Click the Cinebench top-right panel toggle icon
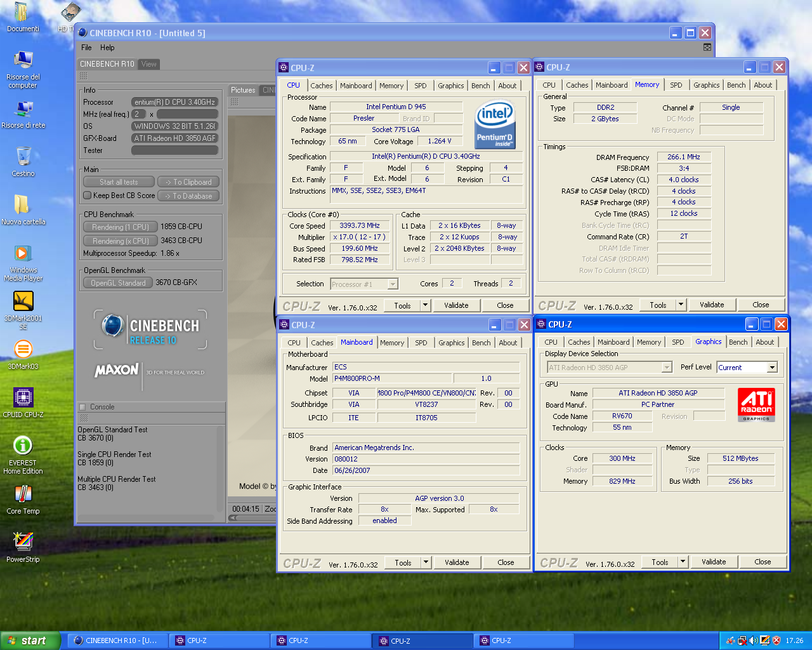The width and height of the screenshot is (812, 650). click(707, 48)
